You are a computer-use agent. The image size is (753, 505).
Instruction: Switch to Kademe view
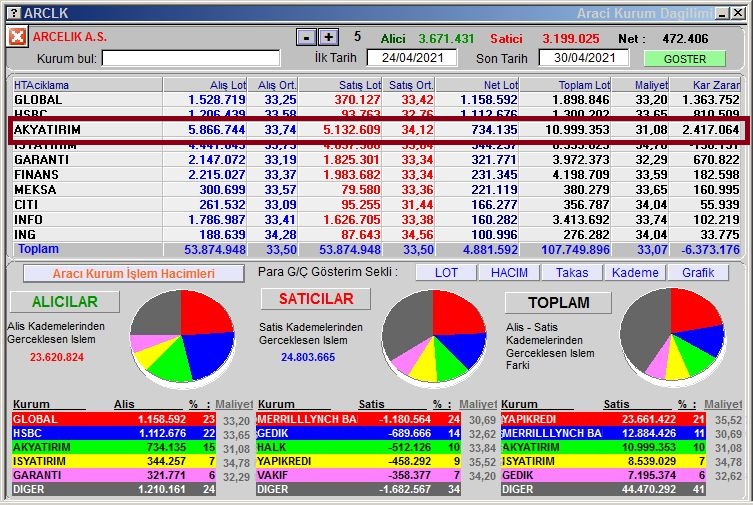click(x=635, y=273)
